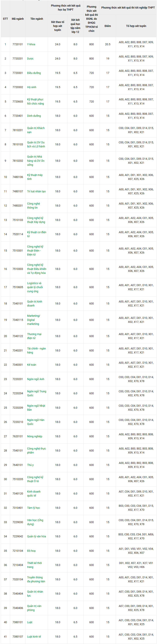Open the Y khoa major link

(x=31, y=44)
